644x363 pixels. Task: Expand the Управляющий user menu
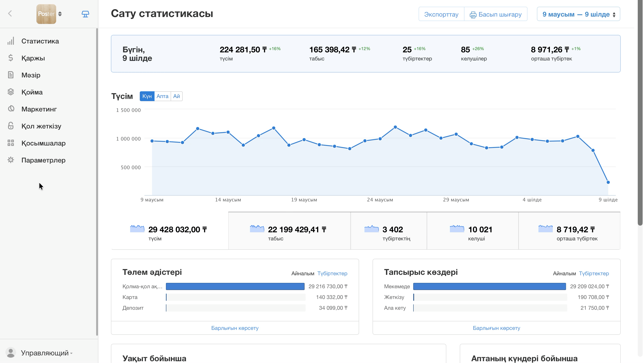pyautogui.click(x=47, y=353)
